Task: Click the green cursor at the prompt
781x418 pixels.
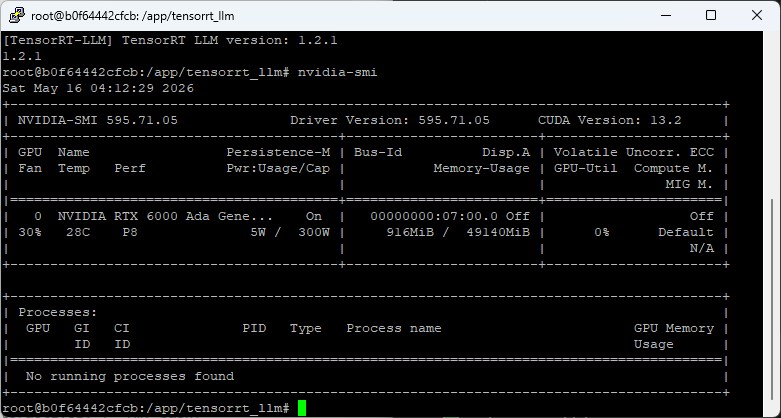Action: (x=302, y=408)
